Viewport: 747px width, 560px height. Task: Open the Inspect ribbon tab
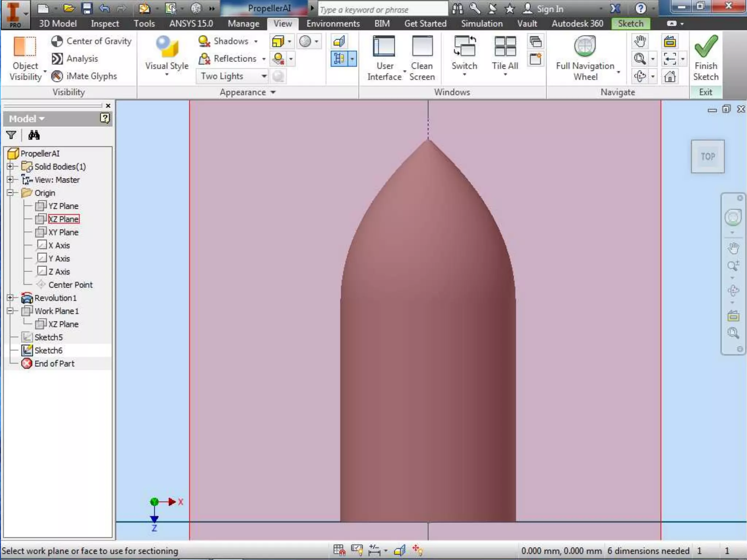105,24
